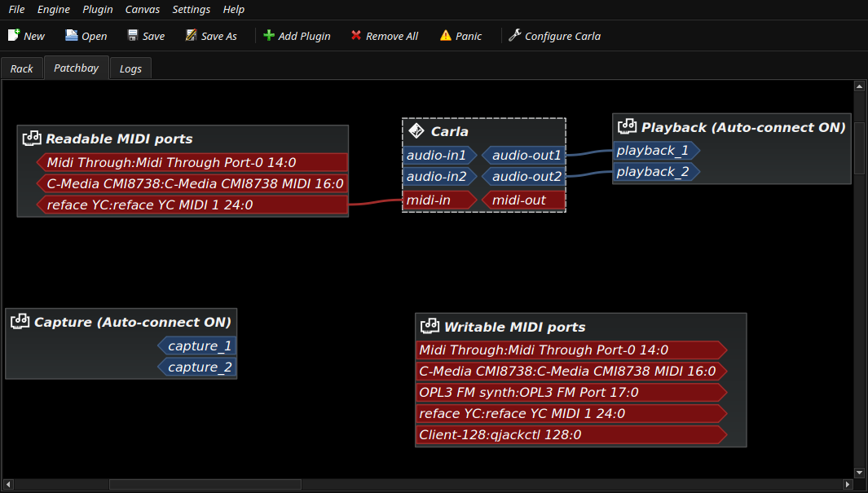The image size is (868, 493).
Task: Select OPL3 FM synth 17:0 port
Action: (x=571, y=392)
